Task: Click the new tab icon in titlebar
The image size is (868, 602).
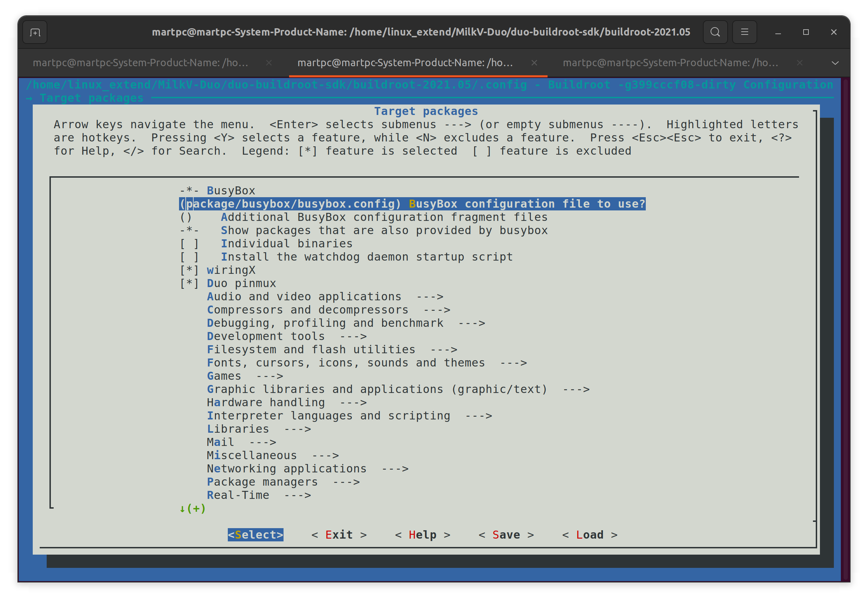Action: click(x=35, y=32)
